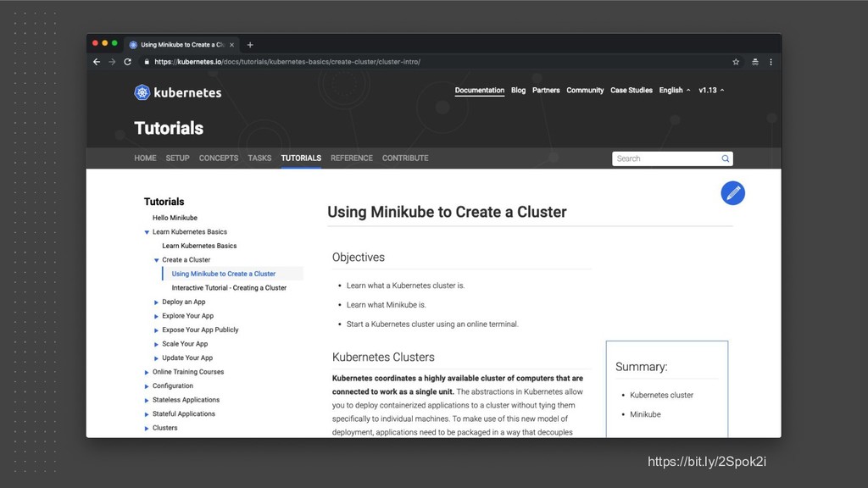Click the Stateful Applications label
Image resolution: width=868 pixels, height=488 pixels.
point(184,413)
